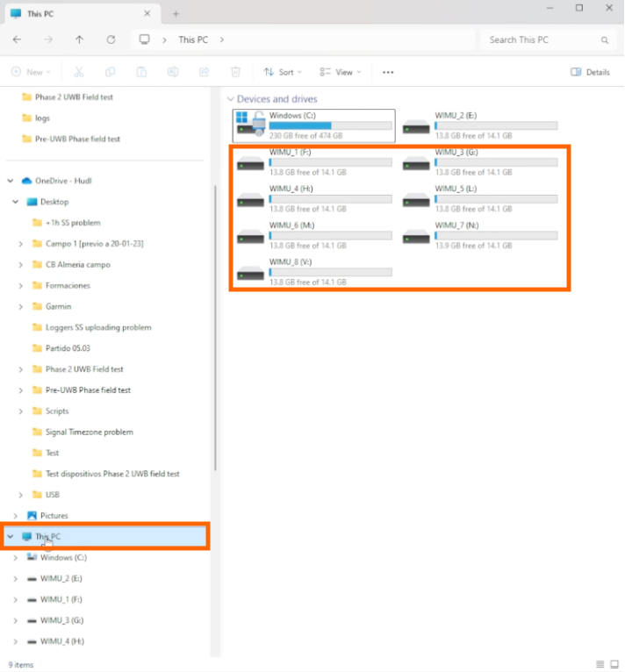Expand the Garmin folder node
Image resolution: width=625 pixels, height=672 pixels.
click(20, 306)
